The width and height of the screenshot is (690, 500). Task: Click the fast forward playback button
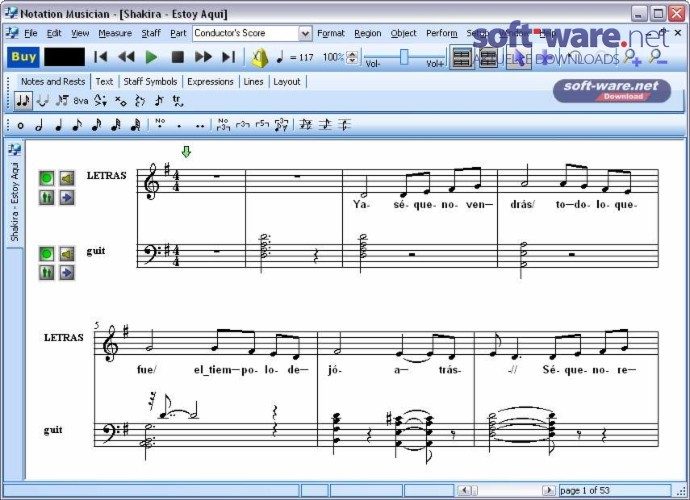pyautogui.click(x=203, y=57)
